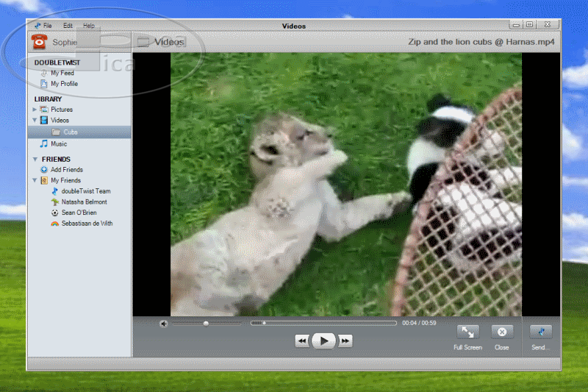Click Add Friends
The height and width of the screenshot is (392, 588).
pyautogui.click(x=66, y=170)
